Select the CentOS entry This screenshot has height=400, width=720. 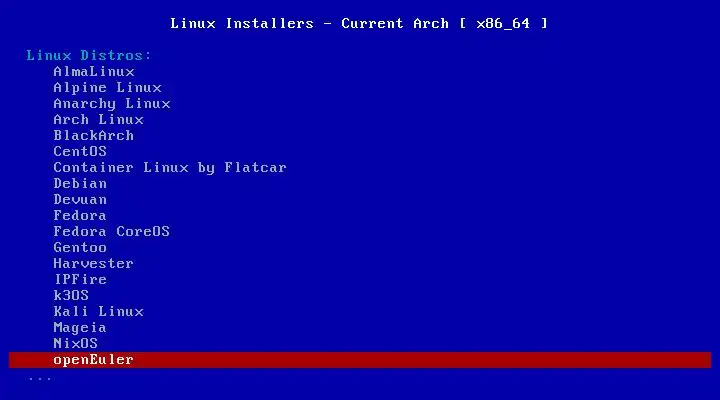[80, 152]
